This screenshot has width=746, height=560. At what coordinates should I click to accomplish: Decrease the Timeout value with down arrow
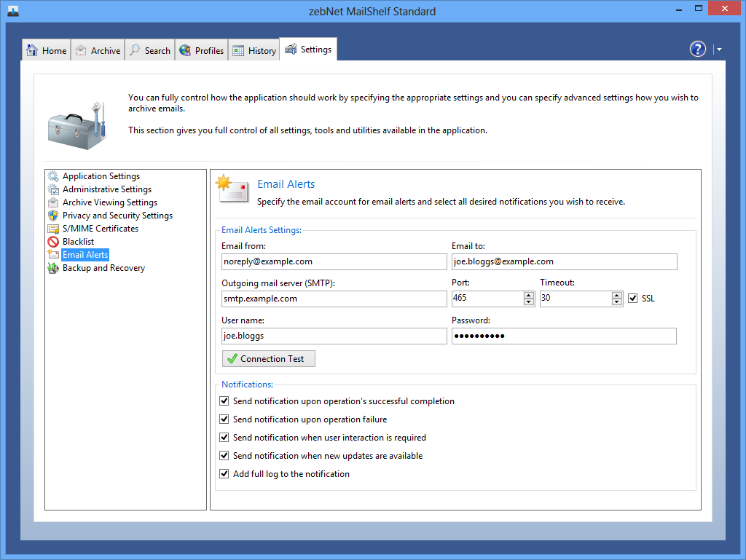(617, 302)
